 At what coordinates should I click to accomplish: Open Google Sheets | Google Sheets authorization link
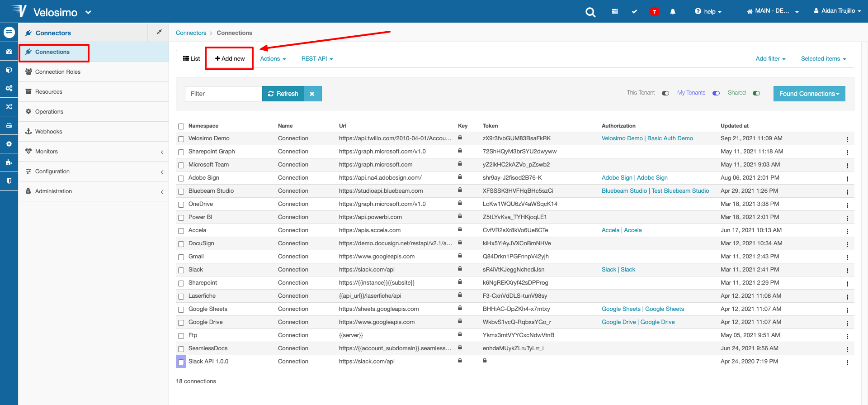coord(642,309)
